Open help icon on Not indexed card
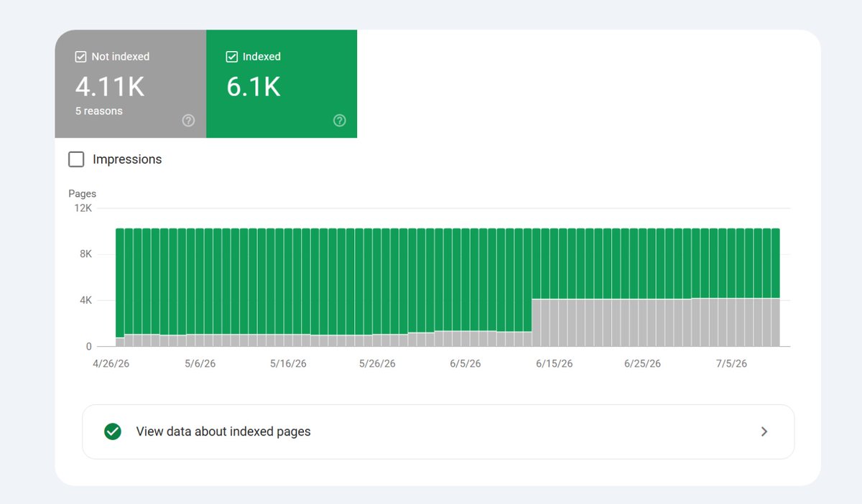Image resolution: width=862 pixels, height=504 pixels. 188,121
